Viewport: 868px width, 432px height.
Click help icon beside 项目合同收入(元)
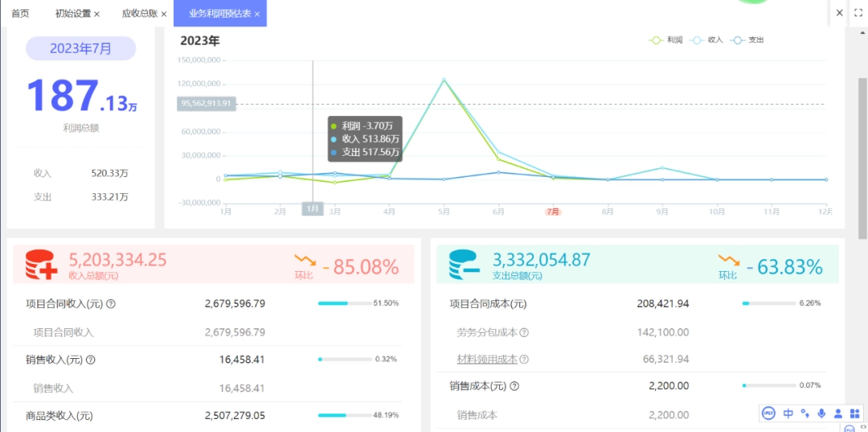(110, 304)
